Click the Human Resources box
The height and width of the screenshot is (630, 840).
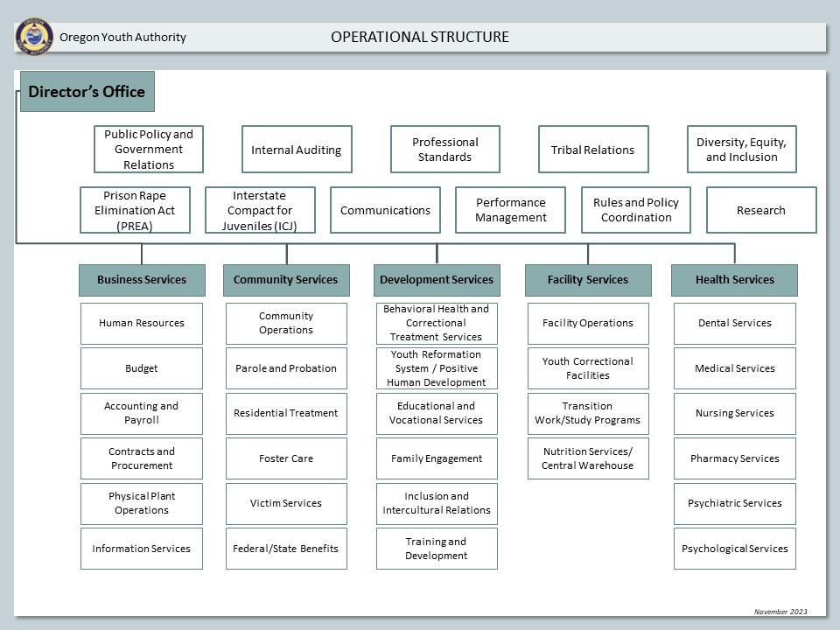[142, 323]
